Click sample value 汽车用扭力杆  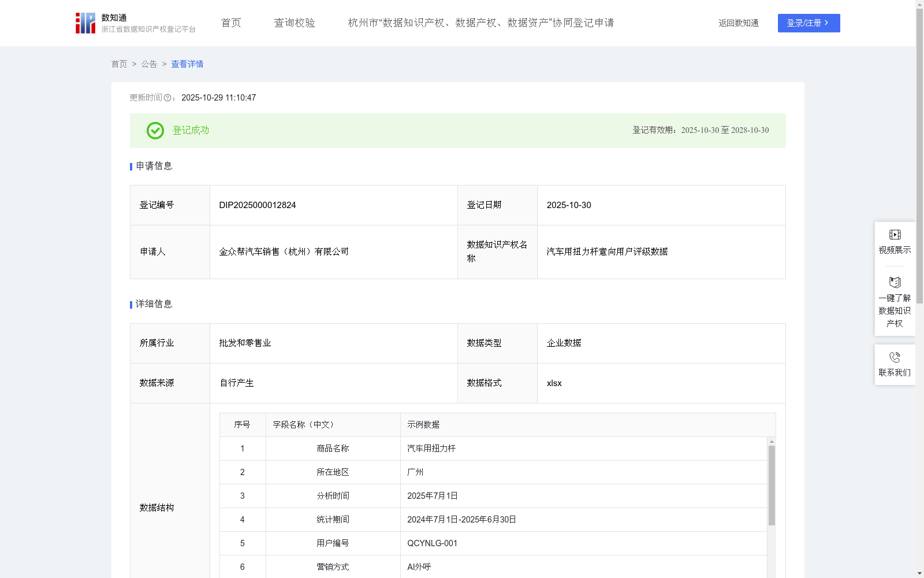(x=431, y=449)
